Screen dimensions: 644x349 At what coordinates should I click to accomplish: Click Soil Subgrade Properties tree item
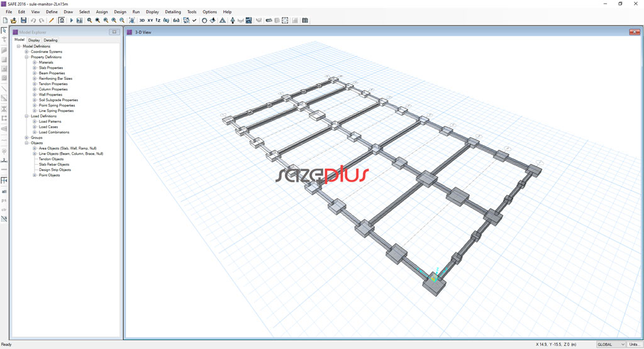point(58,100)
